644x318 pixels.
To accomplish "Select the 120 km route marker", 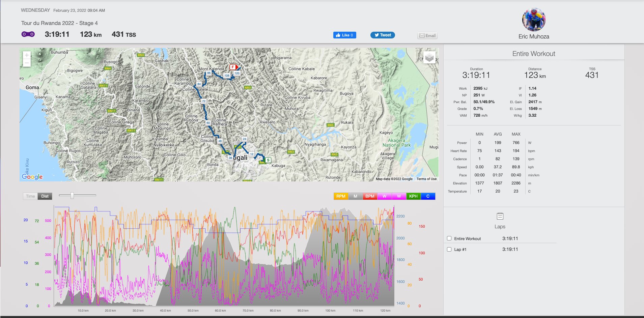I will pyautogui.click(x=237, y=73).
